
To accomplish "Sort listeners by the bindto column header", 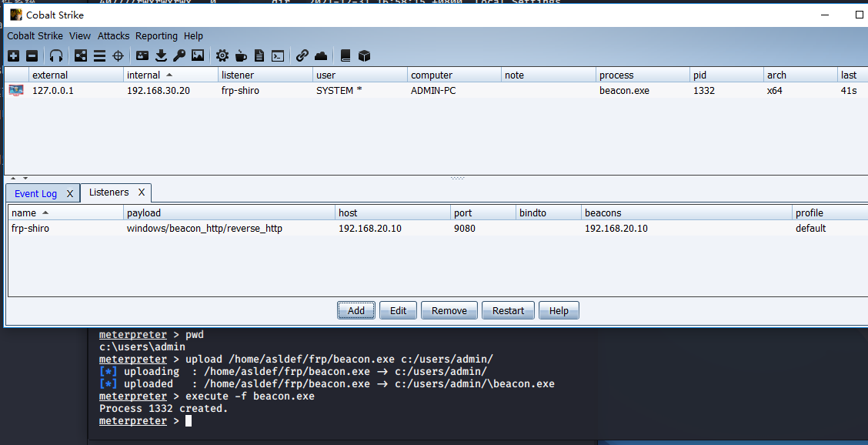I will [x=549, y=212].
